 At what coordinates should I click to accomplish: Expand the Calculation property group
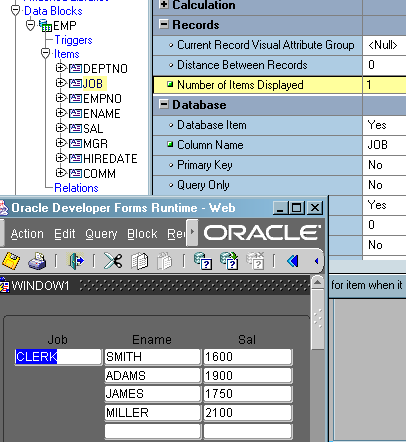[164, 4]
